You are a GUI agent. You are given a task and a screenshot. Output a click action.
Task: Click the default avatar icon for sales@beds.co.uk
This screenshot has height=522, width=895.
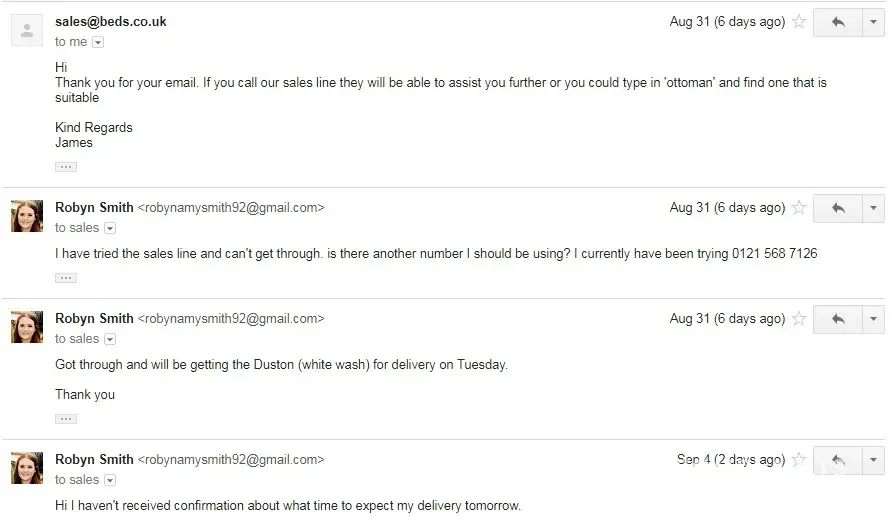pyautogui.click(x=27, y=31)
